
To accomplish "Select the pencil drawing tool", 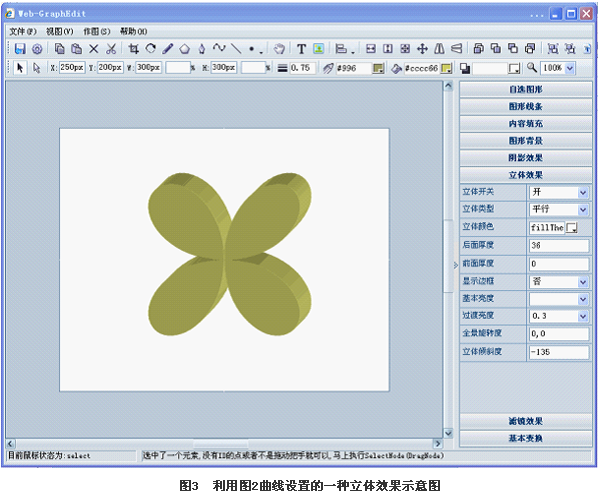I will pos(168,49).
